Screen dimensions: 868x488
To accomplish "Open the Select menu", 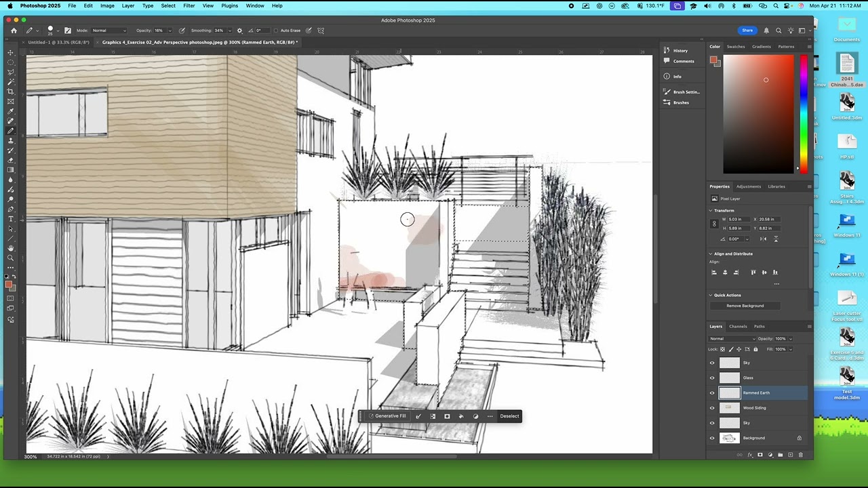I will [168, 5].
